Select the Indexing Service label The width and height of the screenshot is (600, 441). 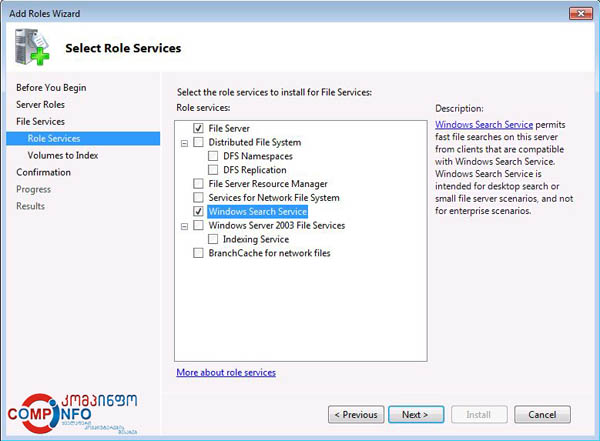(x=256, y=239)
